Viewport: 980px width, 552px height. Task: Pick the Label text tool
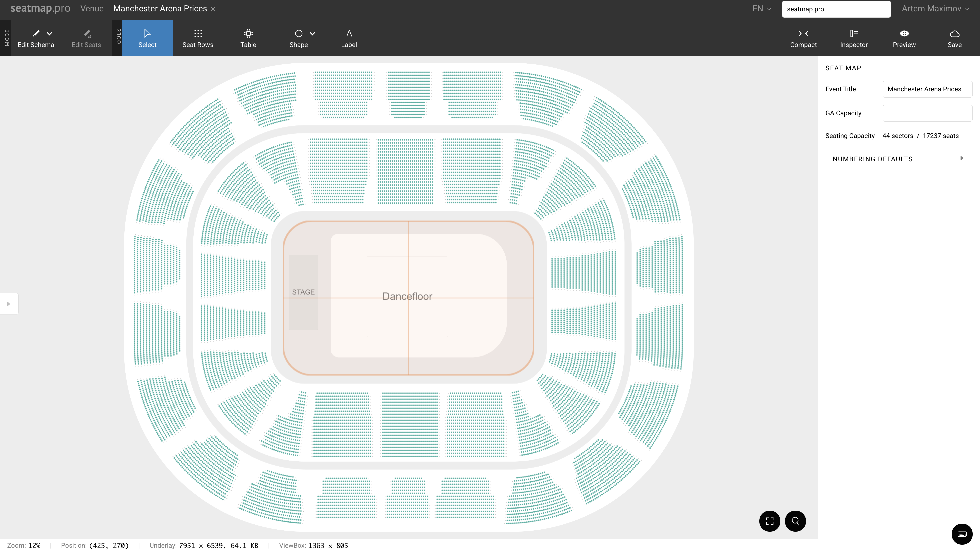point(348,38)
